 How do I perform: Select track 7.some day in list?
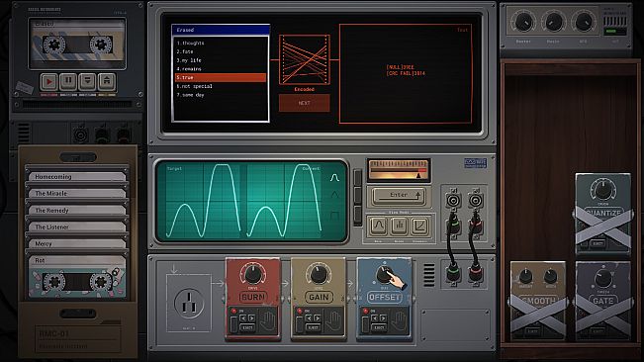pos(221,95)
